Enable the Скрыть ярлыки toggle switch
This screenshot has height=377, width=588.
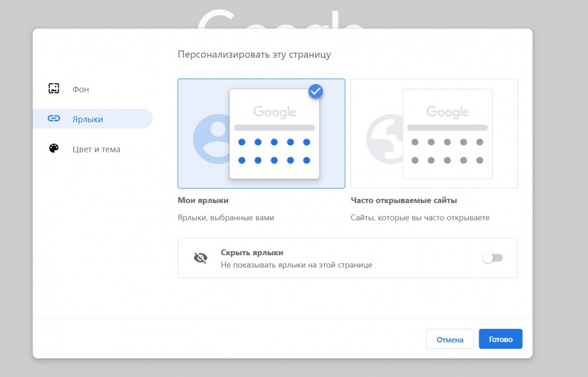[x=492, y=258]
